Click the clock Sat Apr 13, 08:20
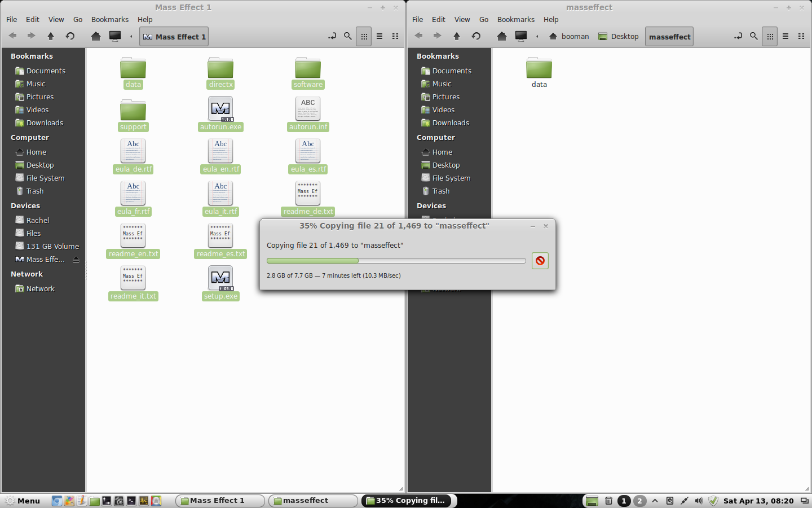The image size is (812, 508). (758, 501)
